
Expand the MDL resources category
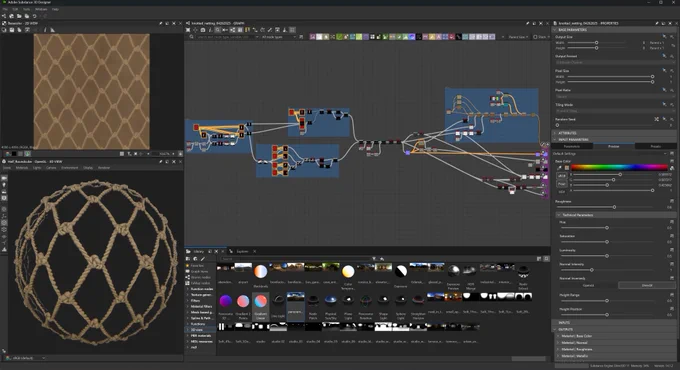tap(202, 341)
